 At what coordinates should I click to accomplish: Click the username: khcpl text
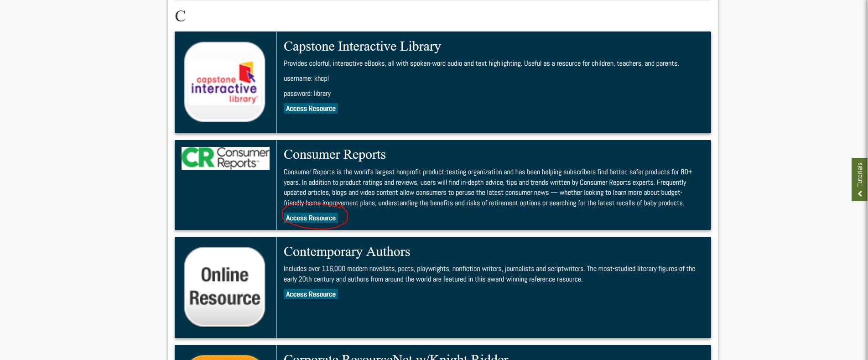click(x=306, y=78)
